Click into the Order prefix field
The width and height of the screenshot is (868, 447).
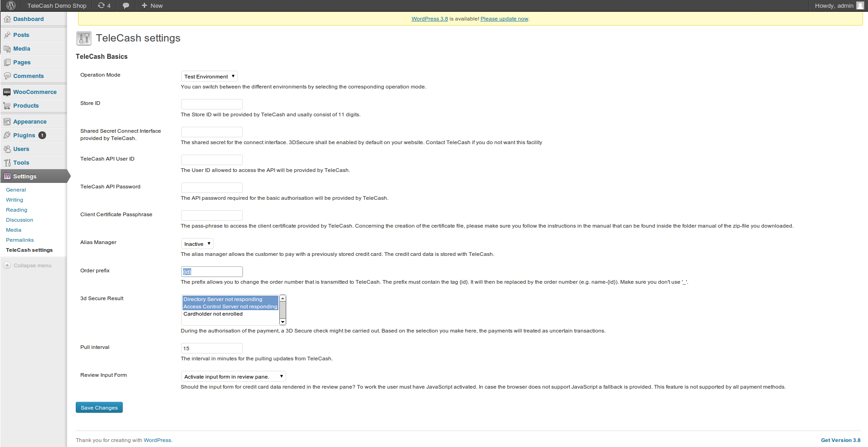point(212,271)
